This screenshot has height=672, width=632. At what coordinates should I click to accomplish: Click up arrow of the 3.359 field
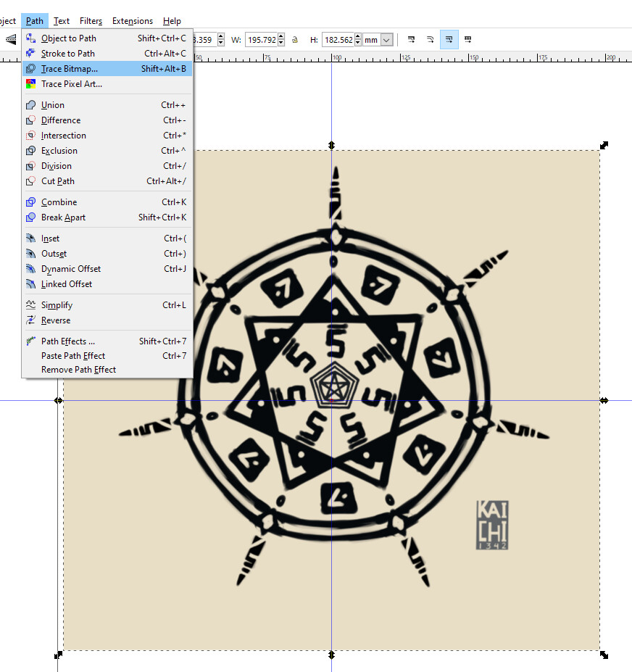(x=220, y=36)
